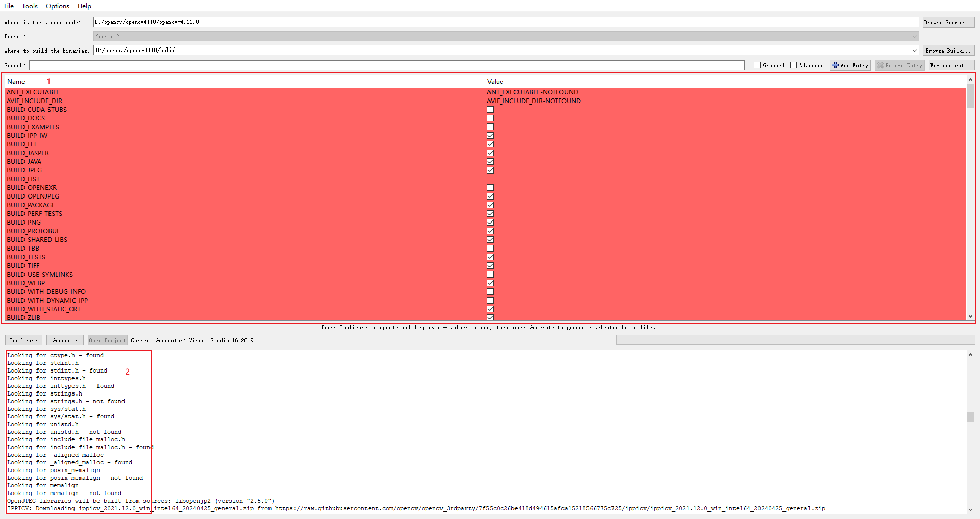Open the Tools menu
The height and width of the screenshot is (519, 980).
[x=30, y=6]
